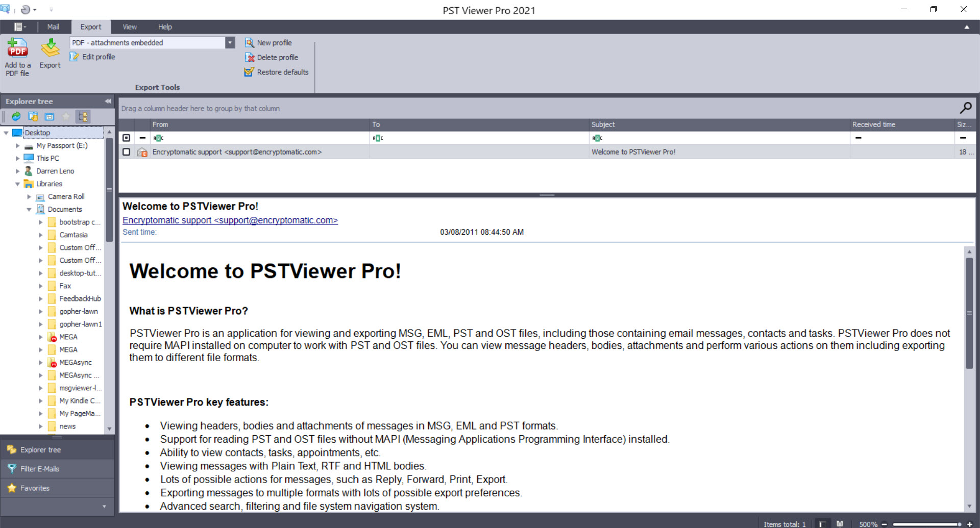Image resolution: width=980 pixels, height=528 pixels.
Task: Expand the My Passport (E:) drive node
Action: pyautogui.click(x=17, y=145)
